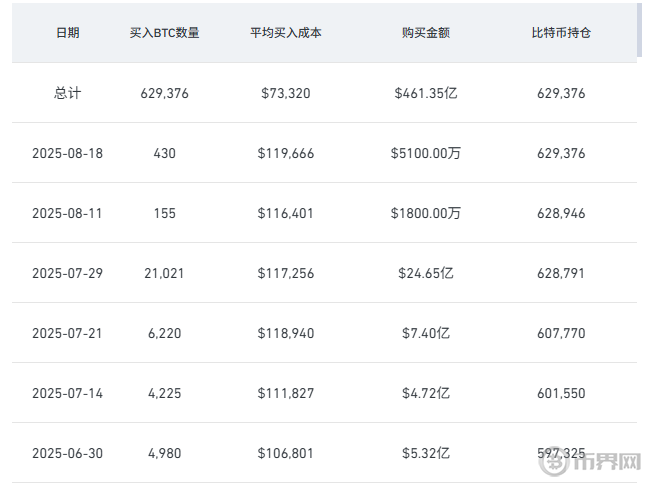Image resolution: width=652 pixels, height=489 pixels.
Task: Select the 2025-08-11 date cell
Action: (x=68, y=213)
